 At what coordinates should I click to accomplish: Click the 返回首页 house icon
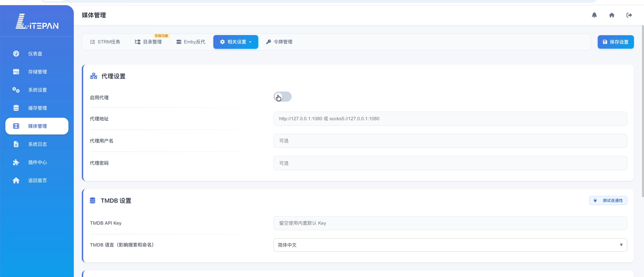(16, 180)
